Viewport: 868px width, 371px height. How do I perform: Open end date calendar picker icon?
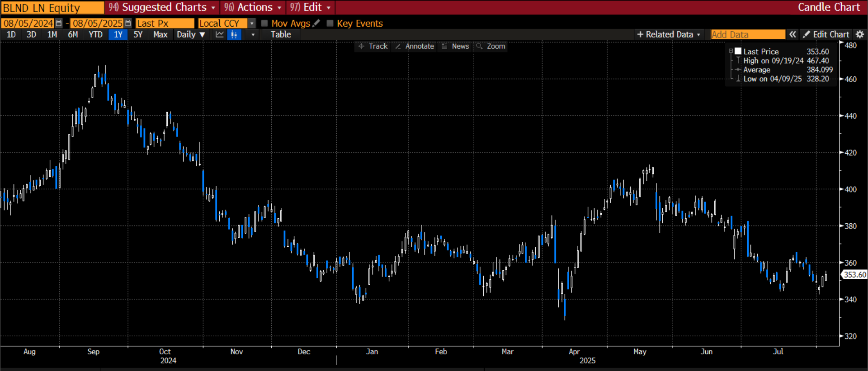click(x=128, y=23)
